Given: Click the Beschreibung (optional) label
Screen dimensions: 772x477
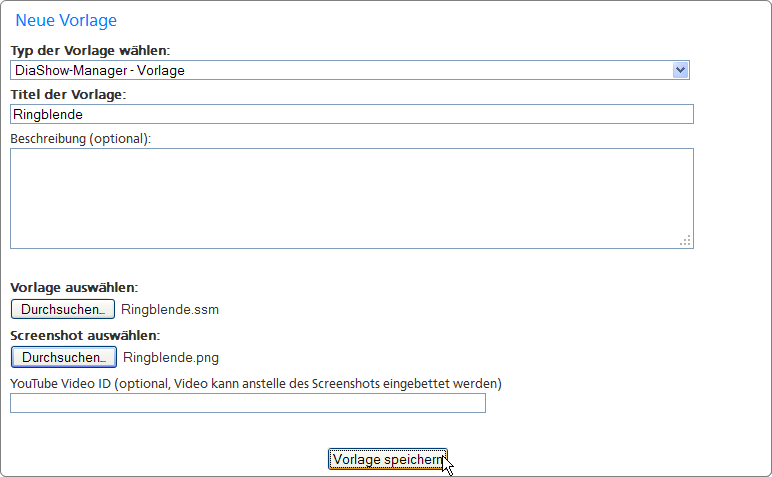Looking at the screenshot, I should pos(81,138).
